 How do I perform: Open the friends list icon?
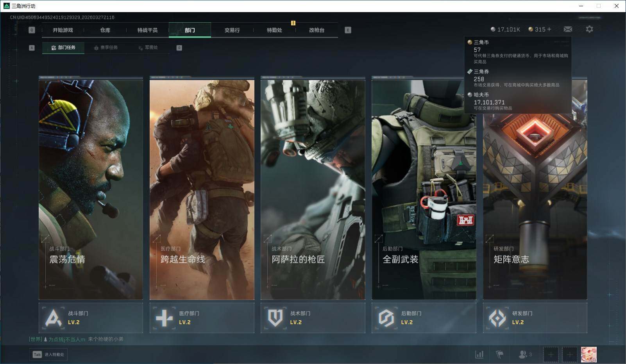point(523,354)
